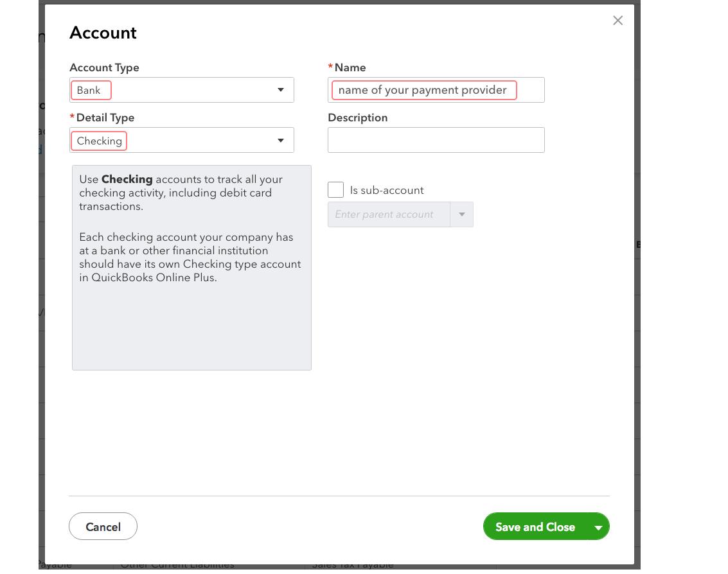Click the Enter parent account field
Screen dimensions: 728x574
(x=389, y=214)
